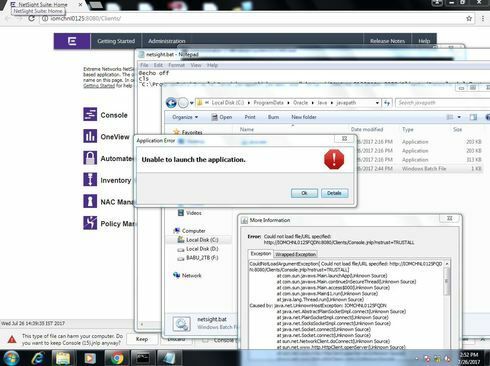Screen dimensions: 490x366
Task: Click the download warning triangle icon
Action: click(12, 339)
